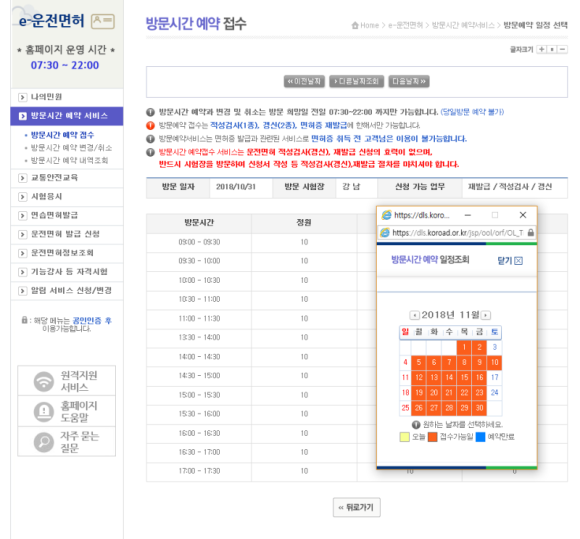Image resolution: width=580 pixels, height=539 pixels.
Task: Open 원격지원 서비스 wifi icon
Action: point(44,381)
